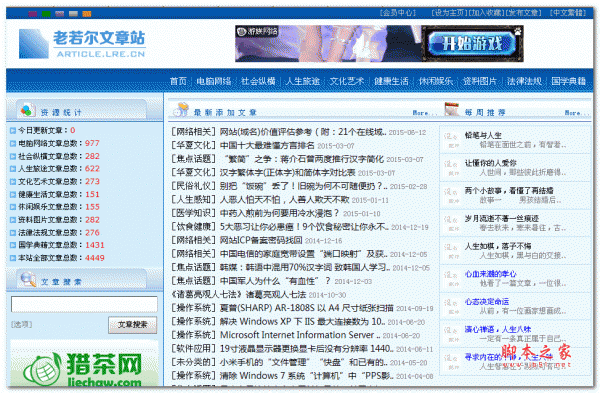Open the 人生旅途 category
This screenshot has width=600, height=393.
303,81
